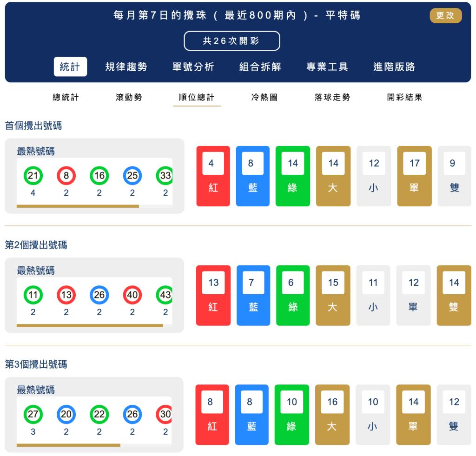Click the 大 card showing 16
476x456 pixels.
332,414
